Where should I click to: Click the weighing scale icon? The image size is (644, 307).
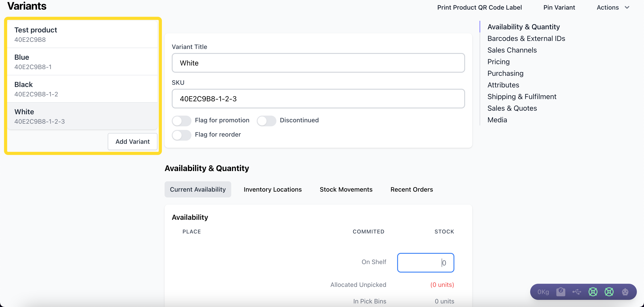pyautogui.click(x=561, y=292)
